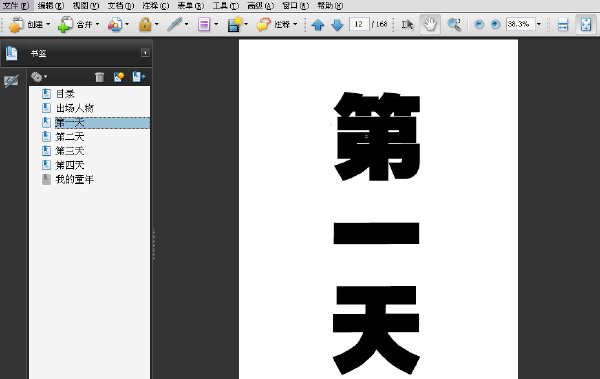Click the Expand current bookmark icon

click(x=139, y=77)
